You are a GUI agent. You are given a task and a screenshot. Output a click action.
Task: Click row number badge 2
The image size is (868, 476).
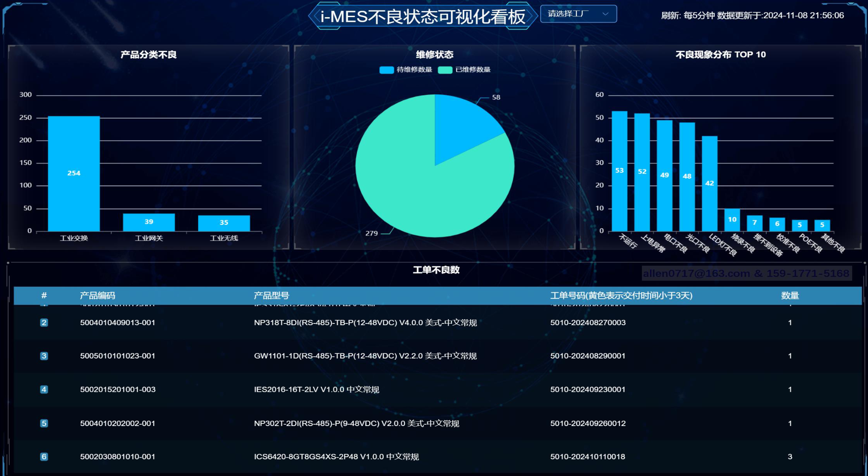44,323
